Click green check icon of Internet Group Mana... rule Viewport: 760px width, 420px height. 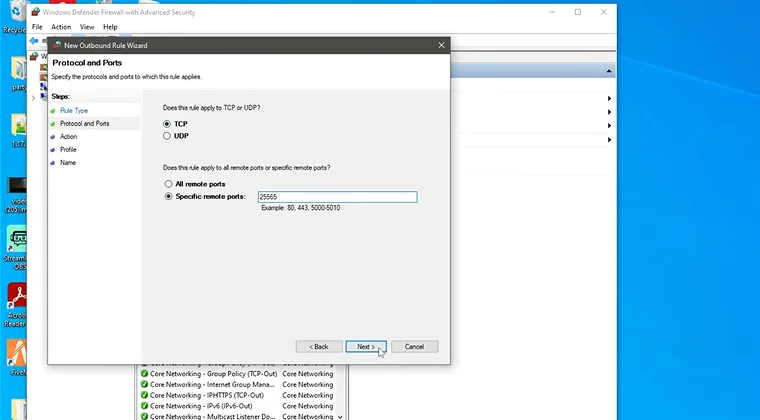[x=144, y=385]
